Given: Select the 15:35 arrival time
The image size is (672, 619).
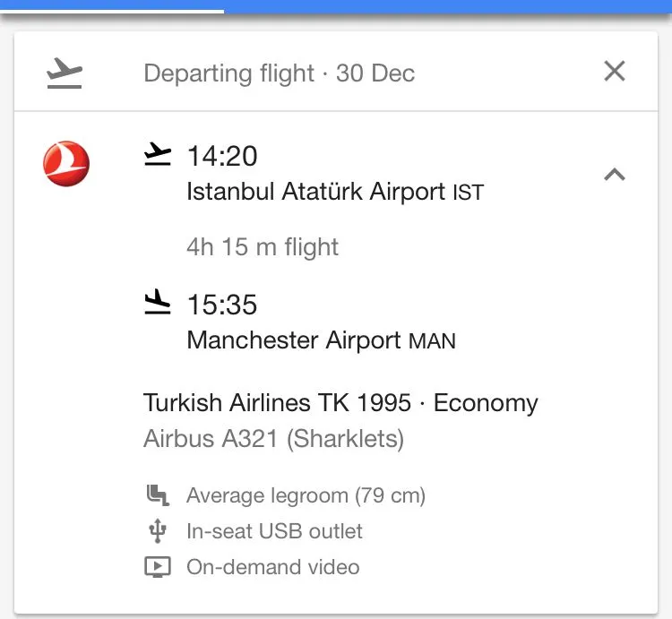Looking at the screenshot, I should tap(222, 305).
